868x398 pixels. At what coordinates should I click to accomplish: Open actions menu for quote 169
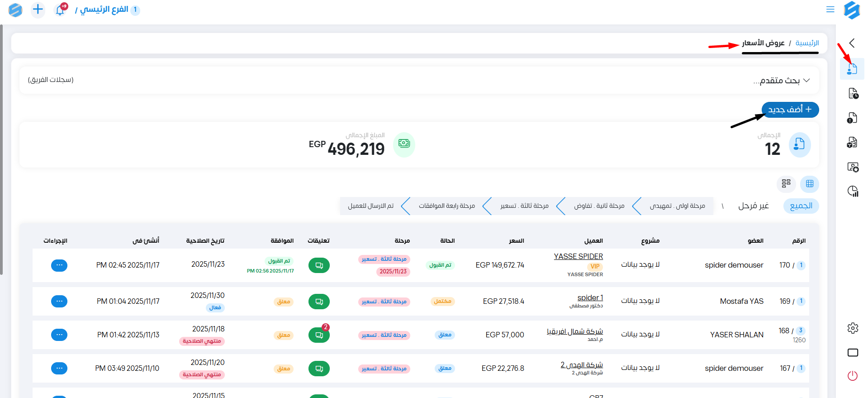pos(59,302)
